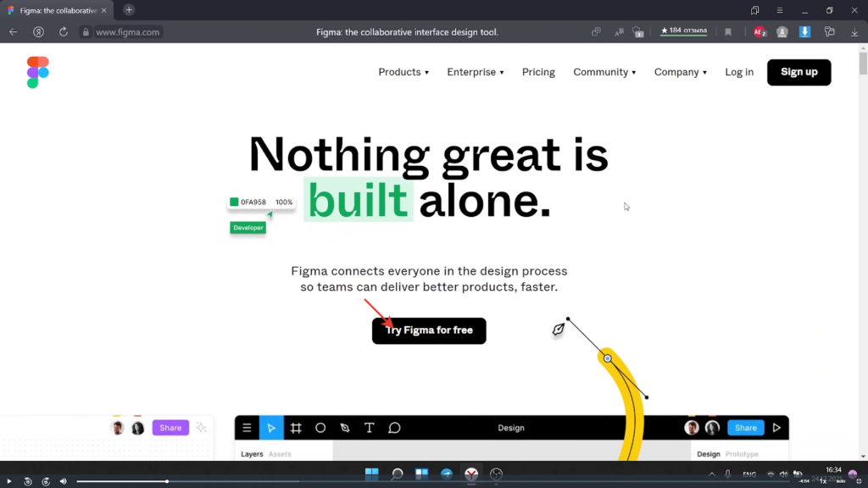Click the Present play icon
Image resolution: width=868 pixels, height=488 pixels.
pyautogui.click(x=776, y=428)
